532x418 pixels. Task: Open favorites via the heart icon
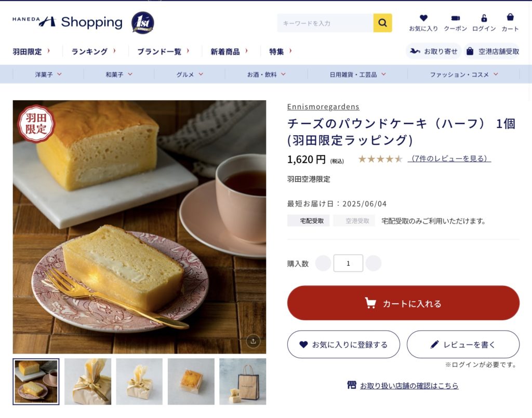pos(423,18)
